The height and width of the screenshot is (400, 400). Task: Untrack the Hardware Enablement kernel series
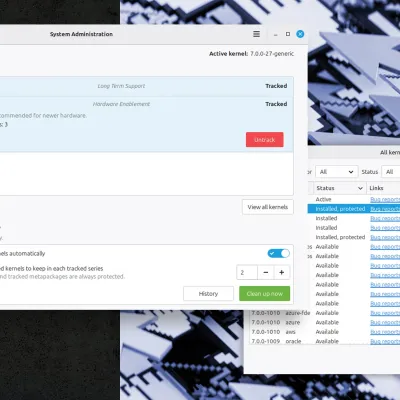coord(265,140)
